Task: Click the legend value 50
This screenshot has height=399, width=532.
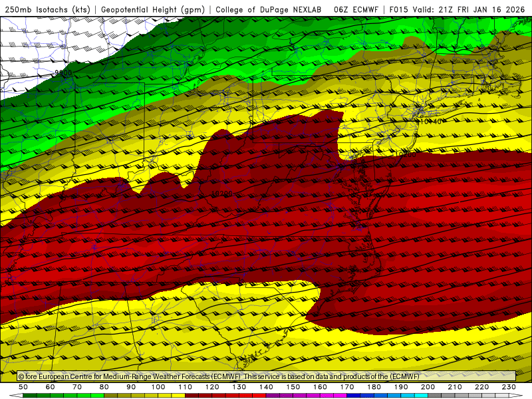Action: (23, 387)
